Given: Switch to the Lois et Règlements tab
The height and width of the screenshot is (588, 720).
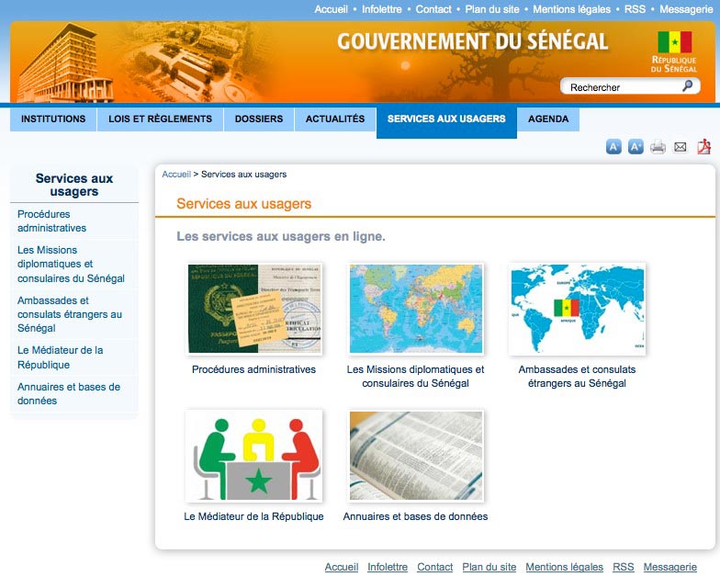Looking at the screenshot, I should (160, 119).
